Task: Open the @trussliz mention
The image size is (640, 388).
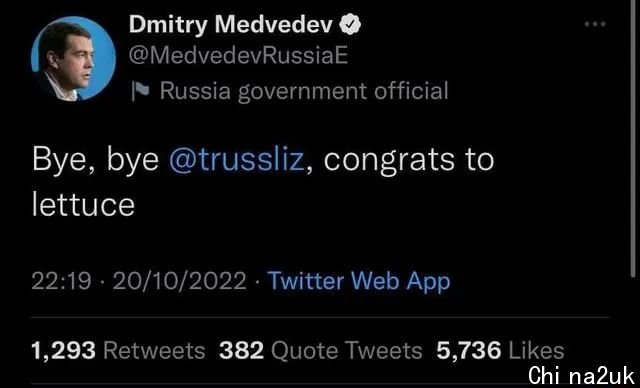Action: [x=236, y=160]
